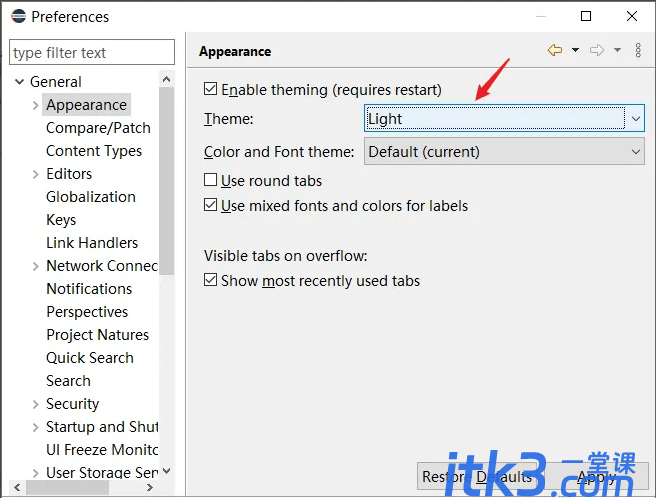Uncheck Show most recently used tabs

pos(210,280)
